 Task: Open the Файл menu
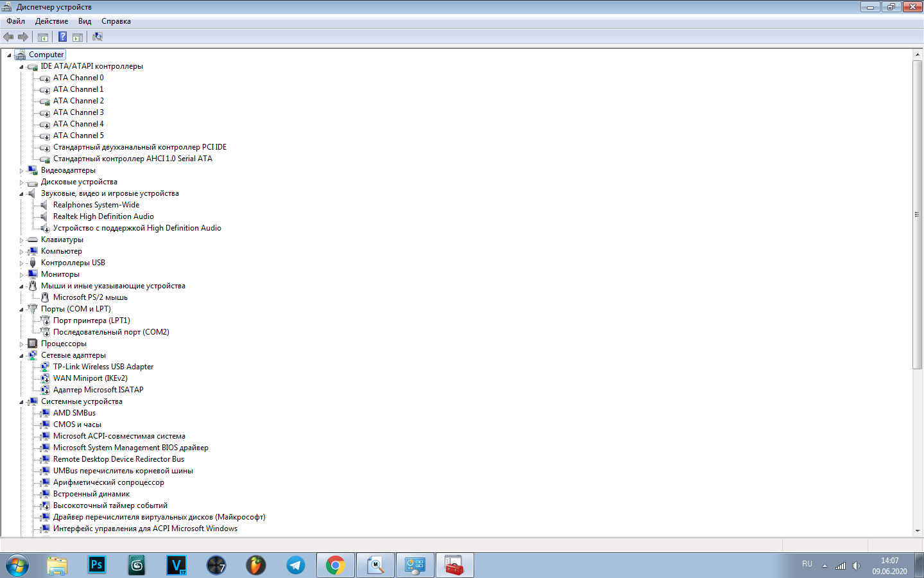pos(16,21)
